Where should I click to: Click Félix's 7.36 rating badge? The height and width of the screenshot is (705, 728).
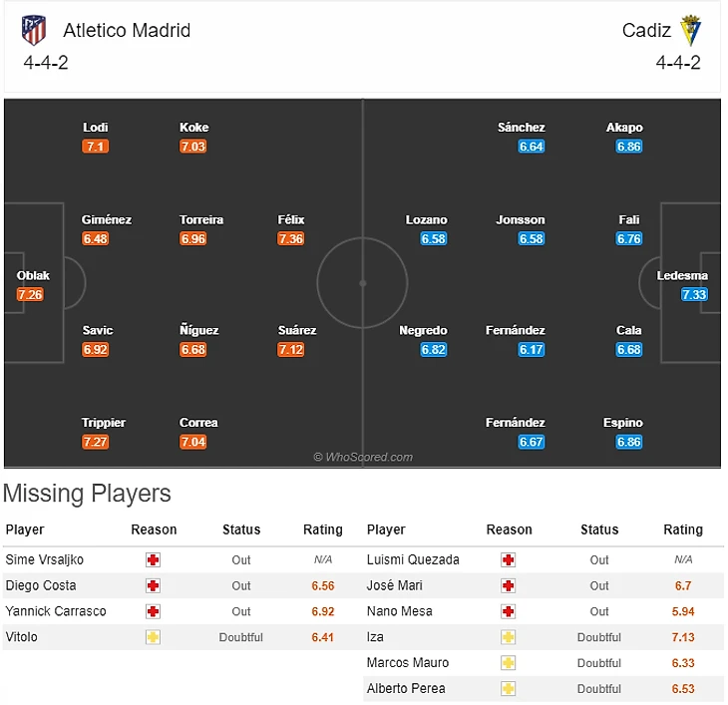point(291,238)
